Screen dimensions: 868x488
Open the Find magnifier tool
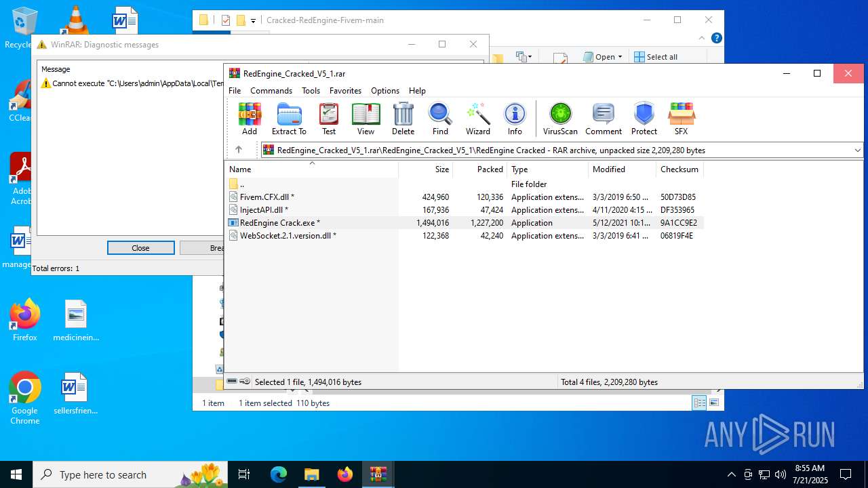point(440,119)
